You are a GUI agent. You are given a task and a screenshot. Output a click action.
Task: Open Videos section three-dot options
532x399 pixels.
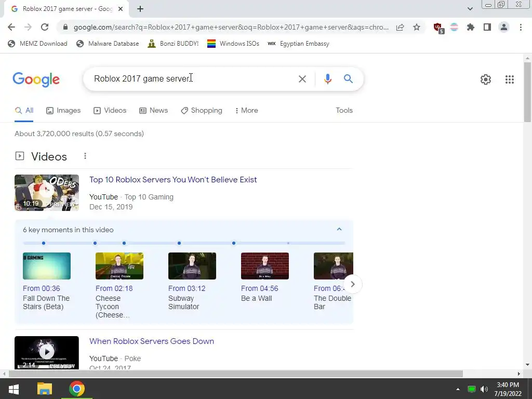[85, 156]
